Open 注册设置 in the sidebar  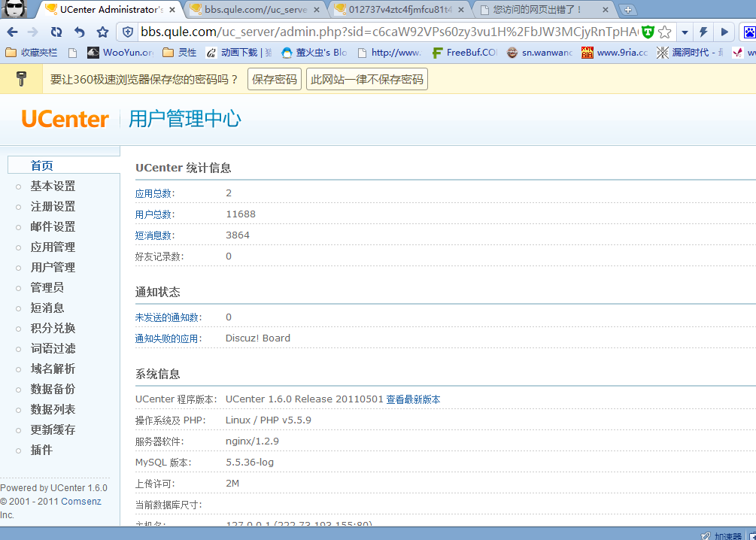click(x=53, y=206)
